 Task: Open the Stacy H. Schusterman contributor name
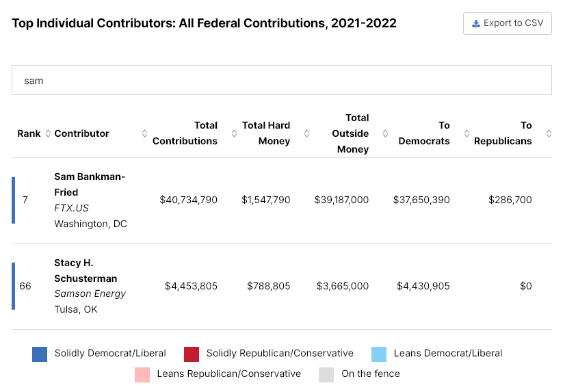tap(86, 270)
